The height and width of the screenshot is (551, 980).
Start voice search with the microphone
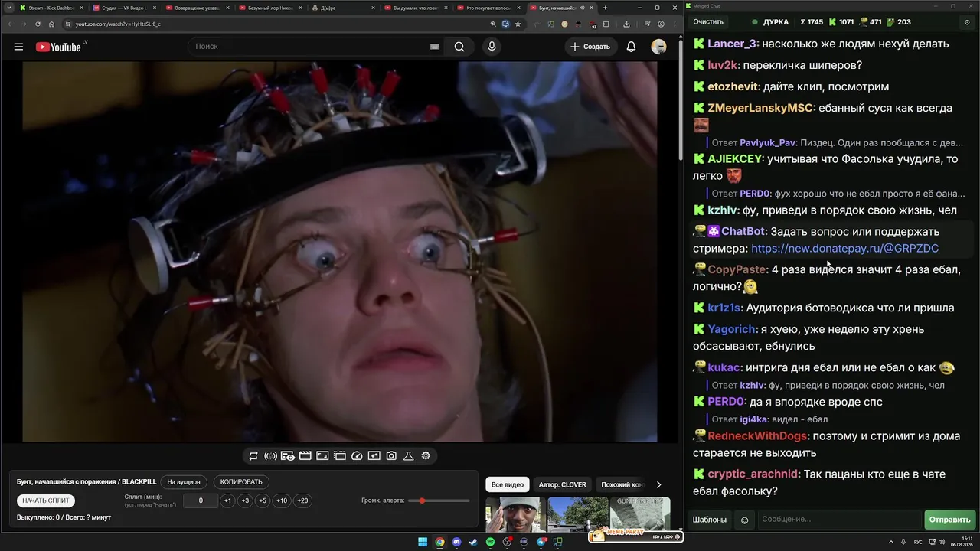tap(492, 47)
